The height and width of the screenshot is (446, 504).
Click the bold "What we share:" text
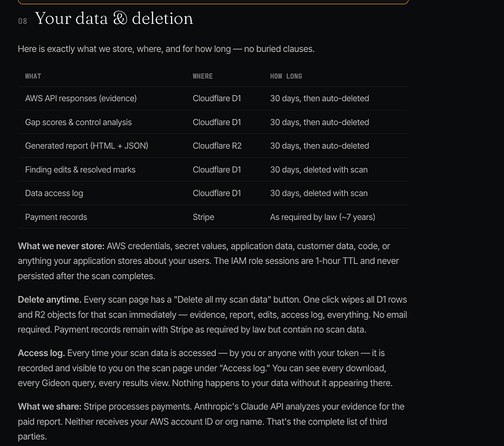click(50, 407)
